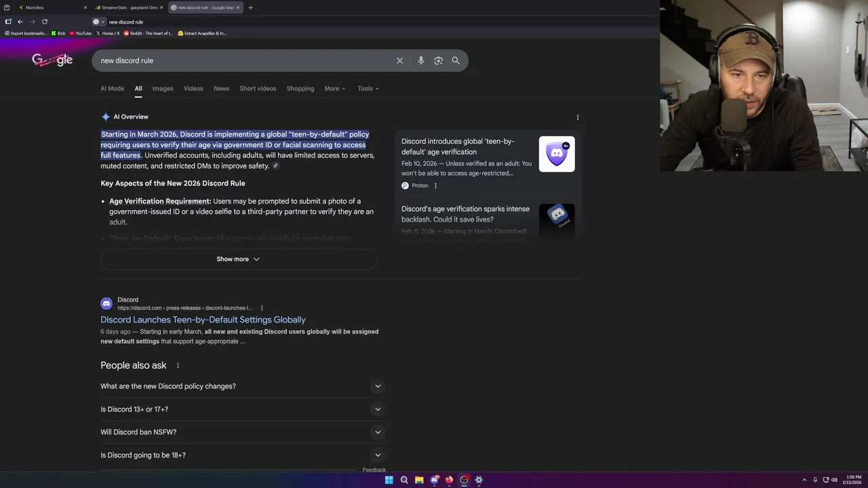Switch to Videos results tab
The image size is (868, 488).
pyautogui.click(x=193, y=89)
